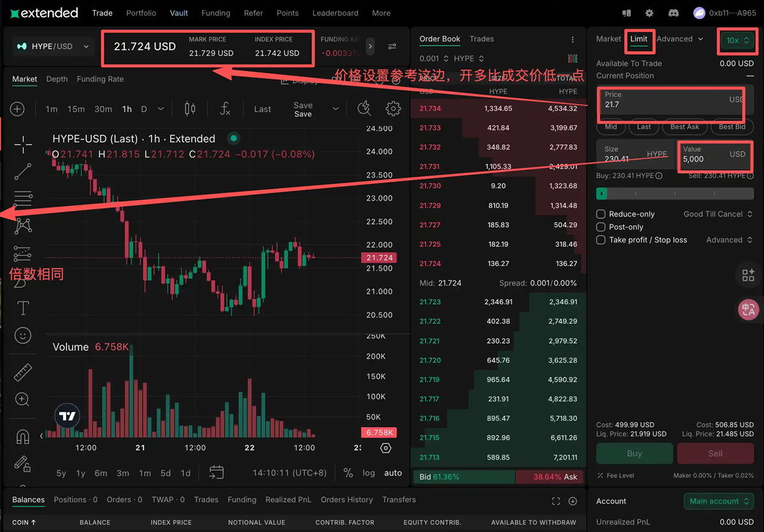Expand the Balances panel to fullscreen

tap(556, 501)
